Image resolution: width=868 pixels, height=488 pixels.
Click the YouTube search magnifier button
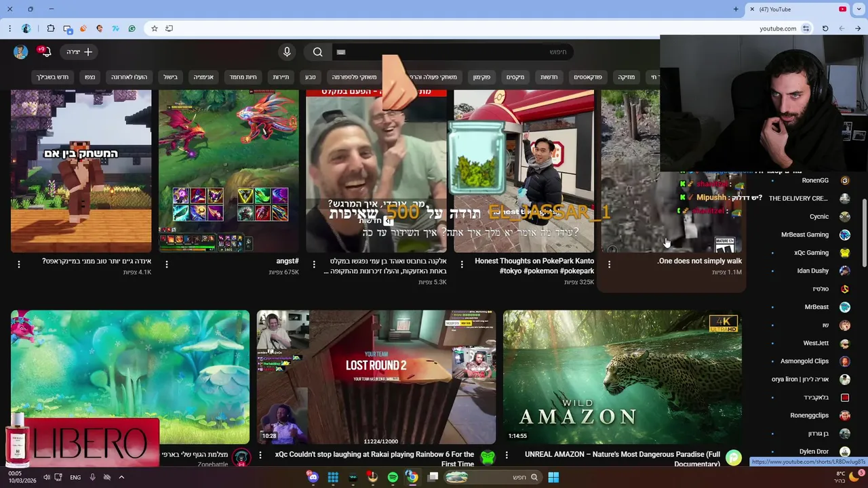(317, 52)
